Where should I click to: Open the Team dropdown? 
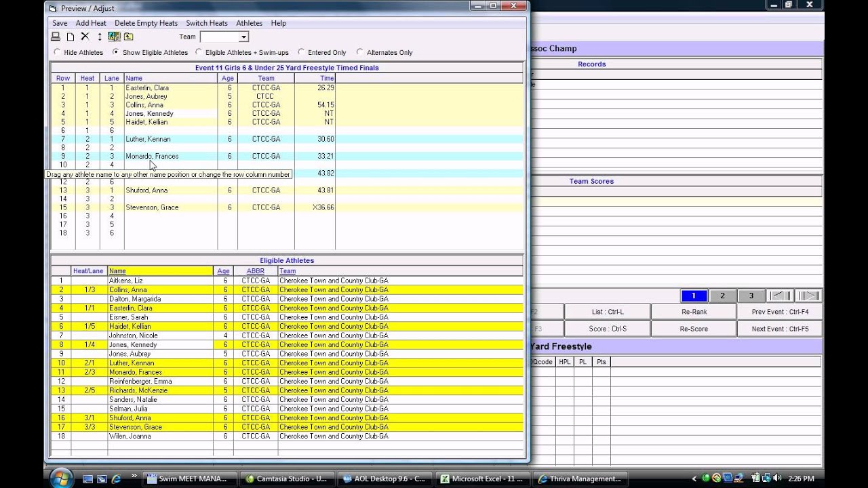point(243,37)
